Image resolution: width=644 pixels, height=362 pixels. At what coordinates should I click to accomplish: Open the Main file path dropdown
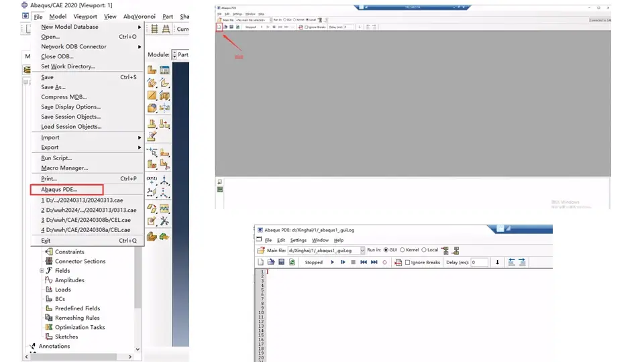point(362,250)
